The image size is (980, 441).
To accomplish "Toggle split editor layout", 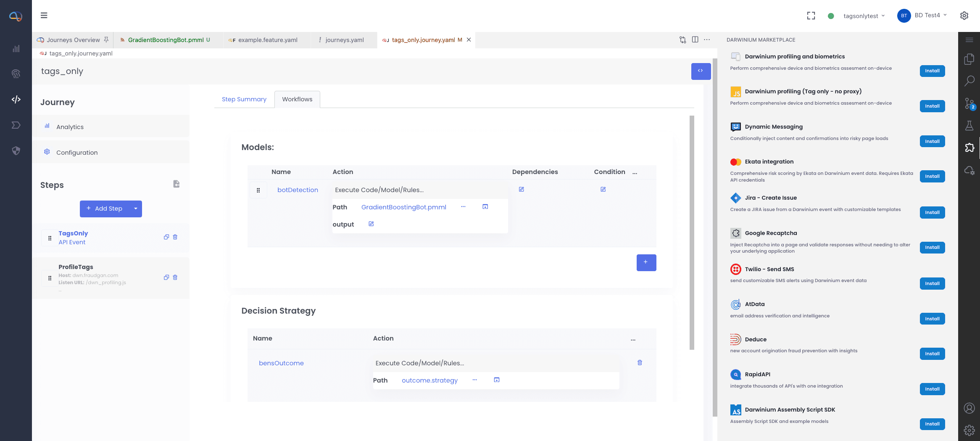I will 695,40.
